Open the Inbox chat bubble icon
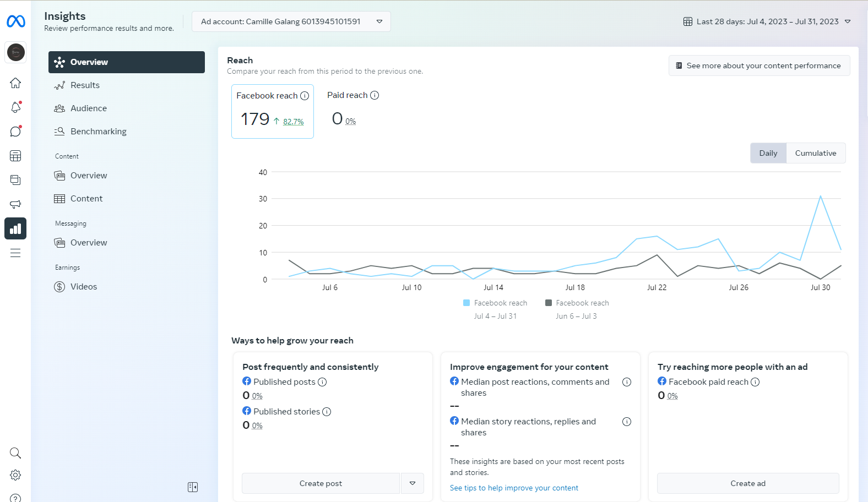 (15, 132)
